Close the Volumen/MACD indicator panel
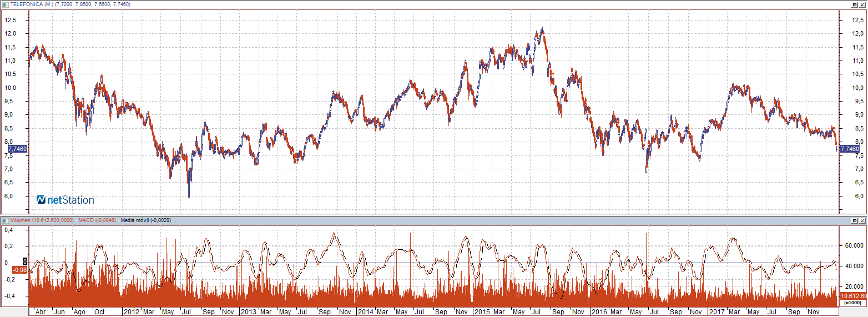This screenshot has width=868, height=317. click(x=862, y=220)
